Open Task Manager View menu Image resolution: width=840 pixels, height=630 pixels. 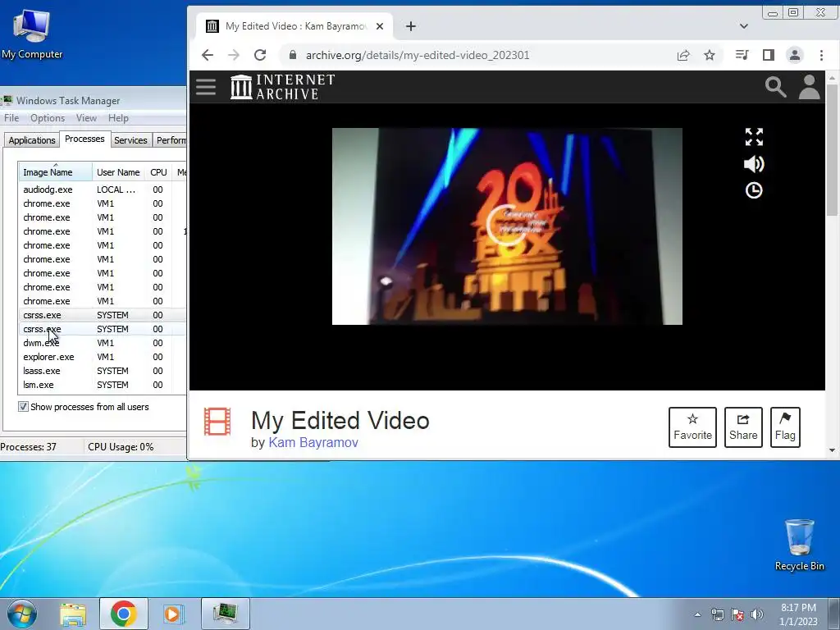pyautogui.click(x=86, y=118)
